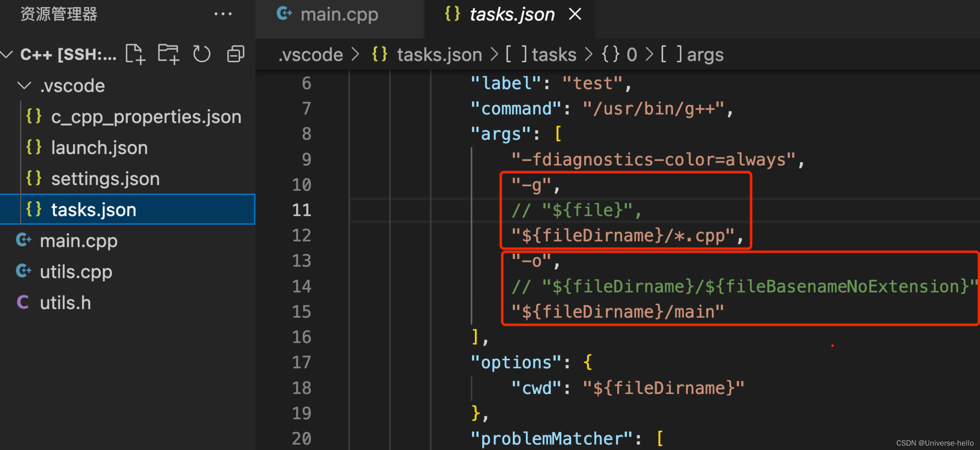Click the New Folder icon in explorer

point(168,54)
